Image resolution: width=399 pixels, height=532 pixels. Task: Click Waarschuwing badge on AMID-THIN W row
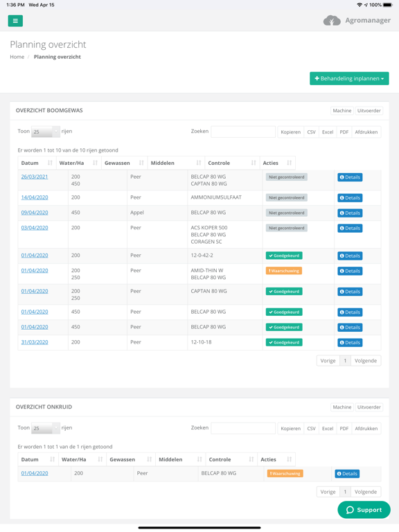[284, 271]
